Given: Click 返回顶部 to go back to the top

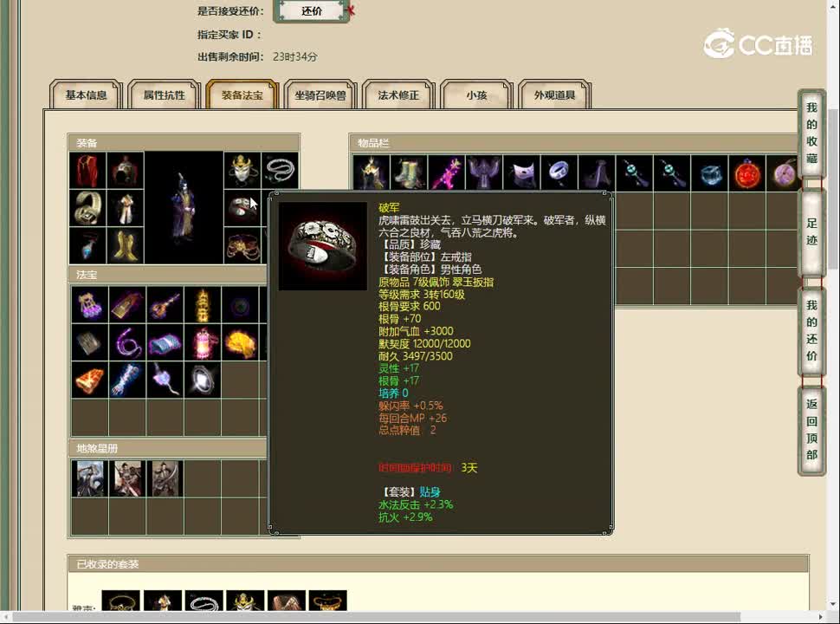Looking at the screenshot, I should 811,429.
